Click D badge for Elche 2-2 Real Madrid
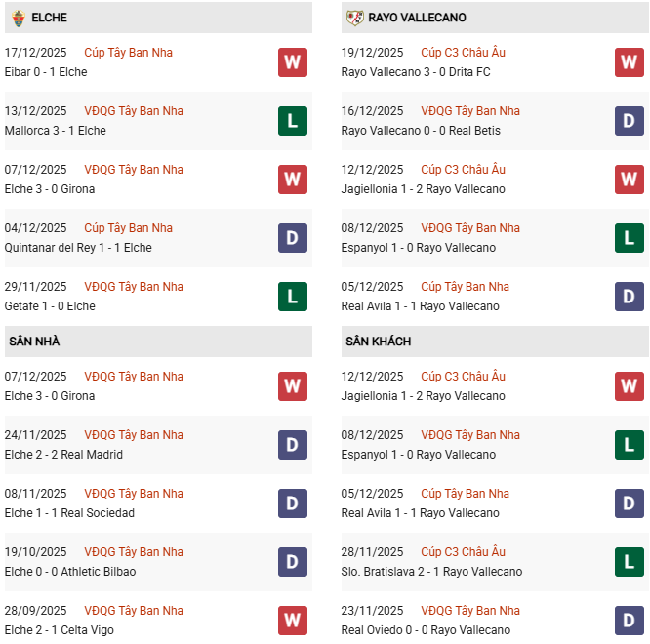The width and height of the screenshot is (650, 644). pos(292,445)
